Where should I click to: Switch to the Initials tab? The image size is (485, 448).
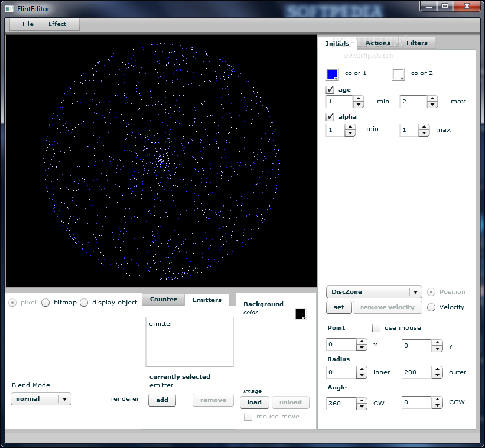pyautogui.click(x=337, y=43)
